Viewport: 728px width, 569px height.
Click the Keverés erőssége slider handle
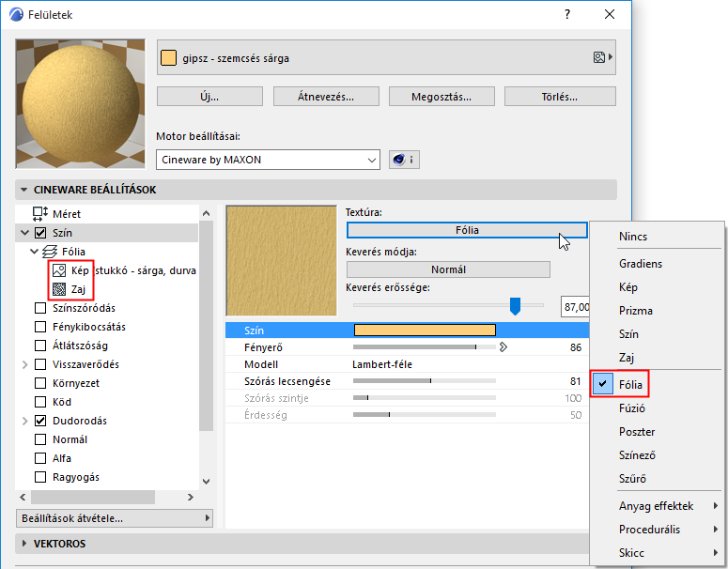point(515,306)
